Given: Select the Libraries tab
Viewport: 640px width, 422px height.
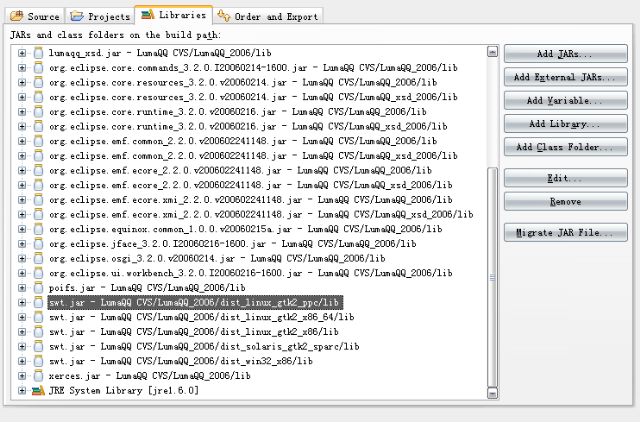Looking at the screenshot, I should pyautogui.click(x=173, y=15).
